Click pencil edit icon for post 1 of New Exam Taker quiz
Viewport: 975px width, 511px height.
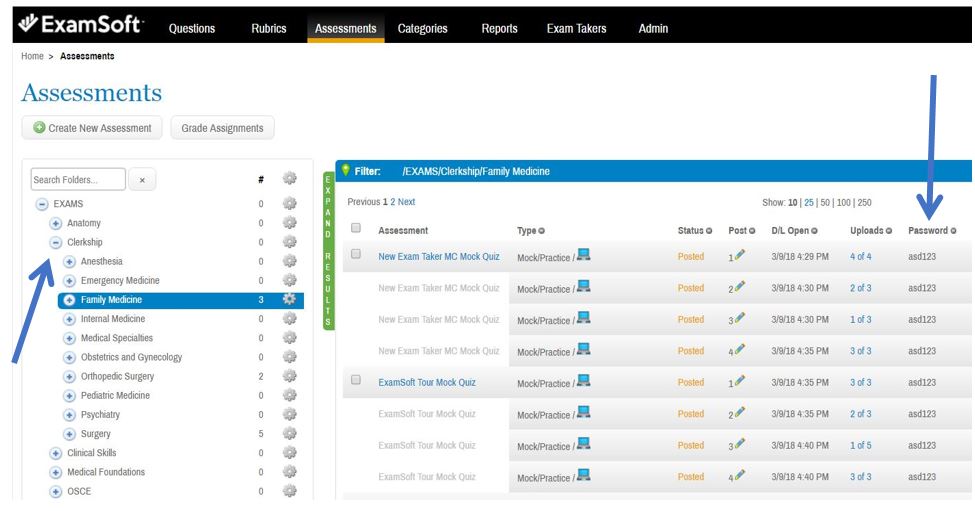coord(739,256)
